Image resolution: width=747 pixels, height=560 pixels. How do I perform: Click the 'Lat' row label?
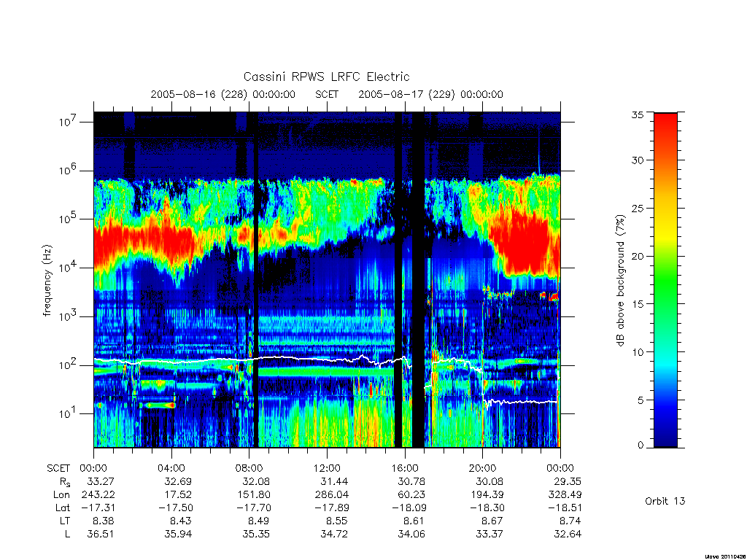click(63, 507)
